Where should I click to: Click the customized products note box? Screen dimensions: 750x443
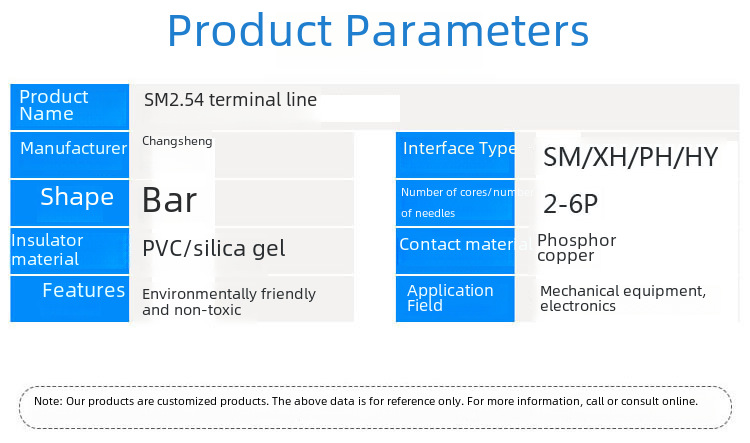pos(375,407)
